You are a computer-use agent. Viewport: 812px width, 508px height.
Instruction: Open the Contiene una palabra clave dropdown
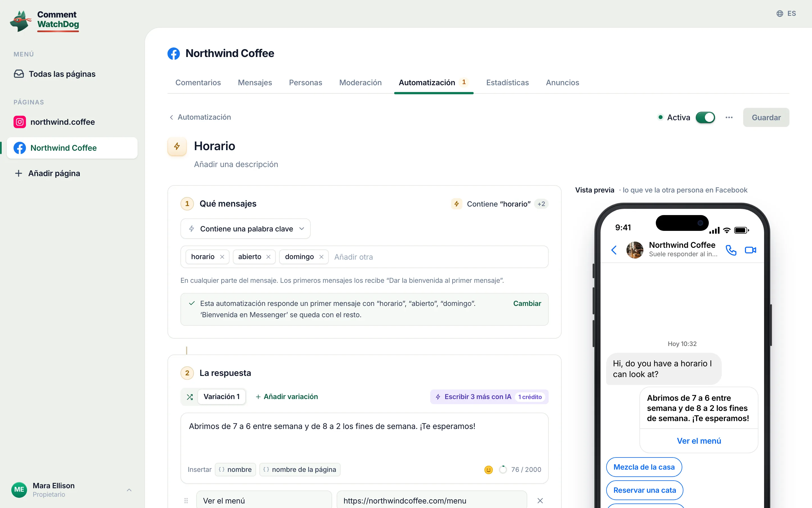coord(245,229)
